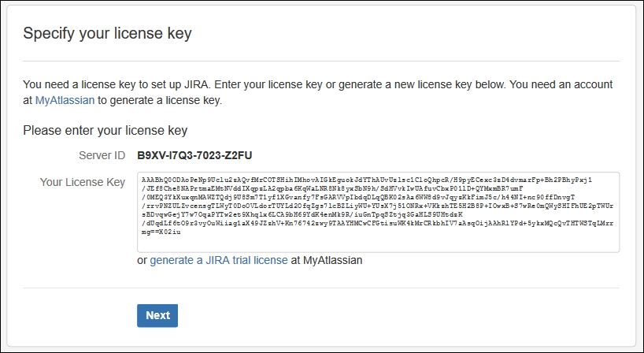Click the license line beginning sBDvqwGejY7w7OqaPYTw2et
The image size is (644, 353).
pyautogui.click(x=302, y=214)
